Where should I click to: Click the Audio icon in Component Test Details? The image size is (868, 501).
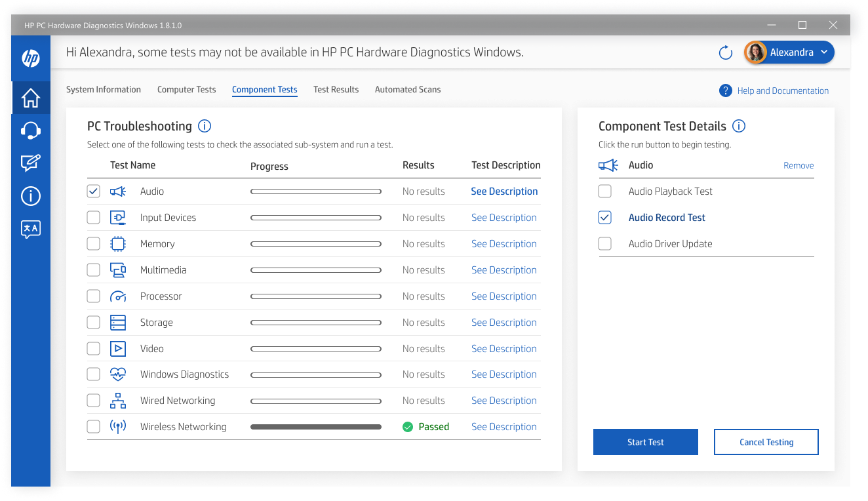tap(608, 165)
